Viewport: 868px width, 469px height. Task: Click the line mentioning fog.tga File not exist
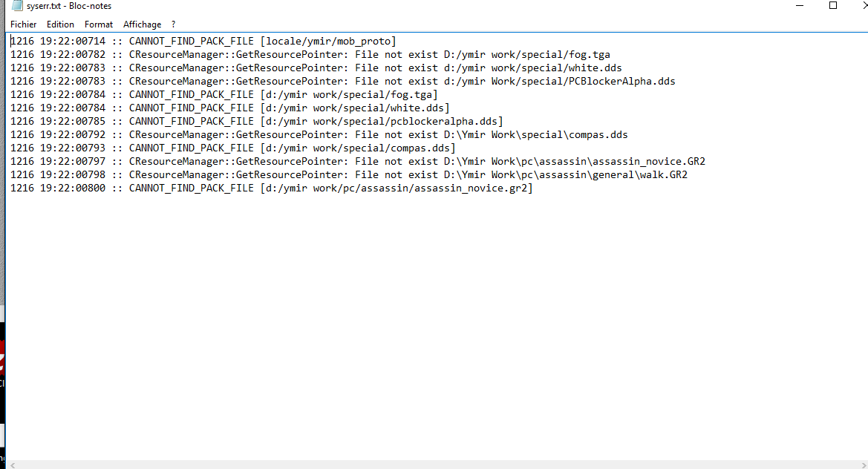click(x=310, y=54)
